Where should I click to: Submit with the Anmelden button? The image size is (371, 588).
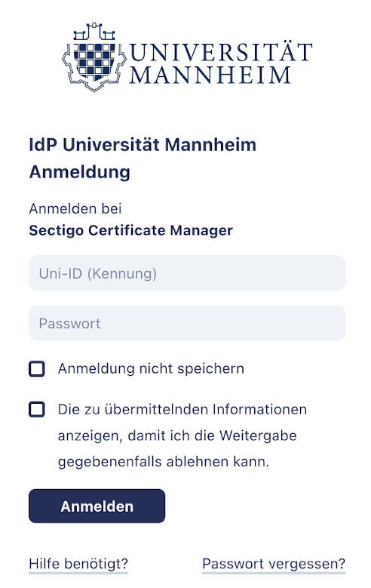pos(97,506)
